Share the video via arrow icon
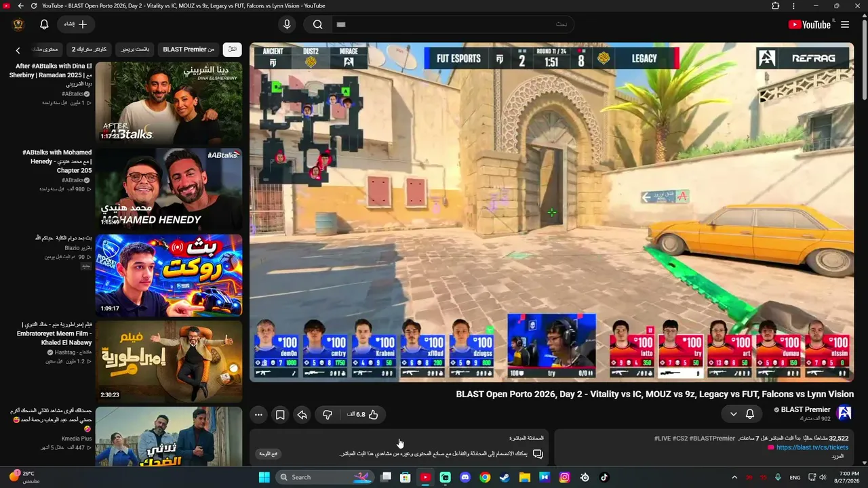 coord(302,414)
